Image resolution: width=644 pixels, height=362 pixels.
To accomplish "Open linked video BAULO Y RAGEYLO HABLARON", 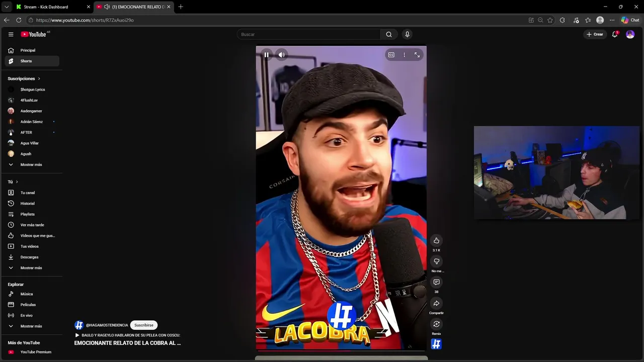I will point(127,335).
